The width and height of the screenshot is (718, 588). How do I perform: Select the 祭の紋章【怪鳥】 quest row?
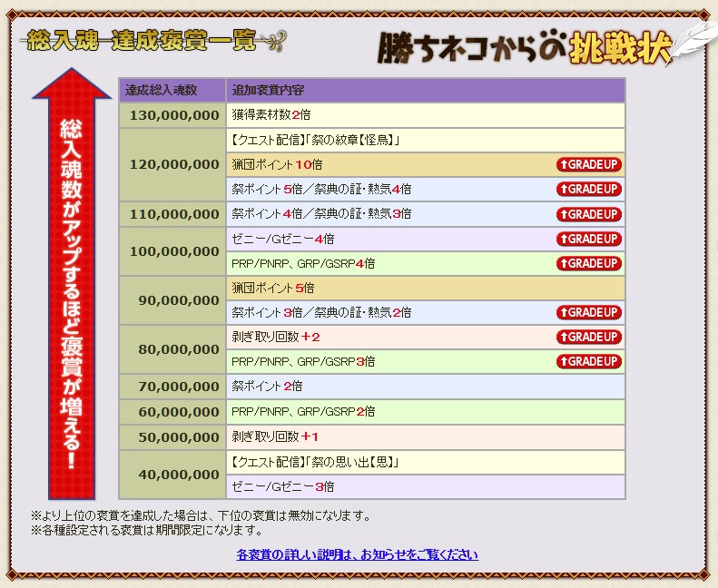(426, 140)
